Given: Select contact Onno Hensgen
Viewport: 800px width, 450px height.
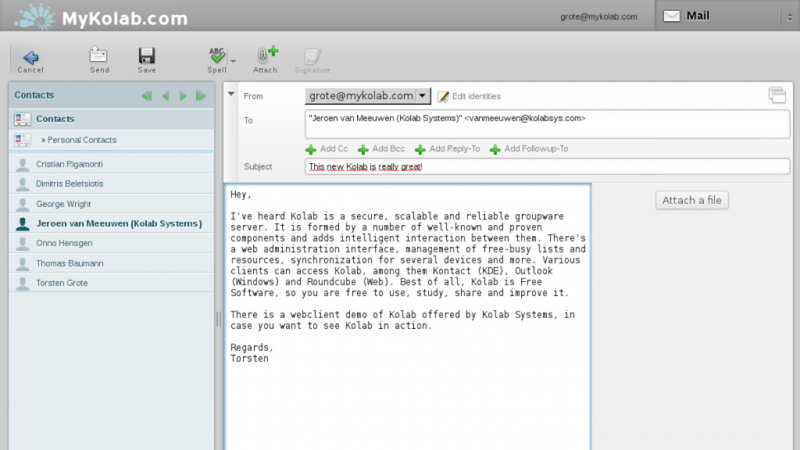Looking at the screenshot, I should [x=111, y=243].
